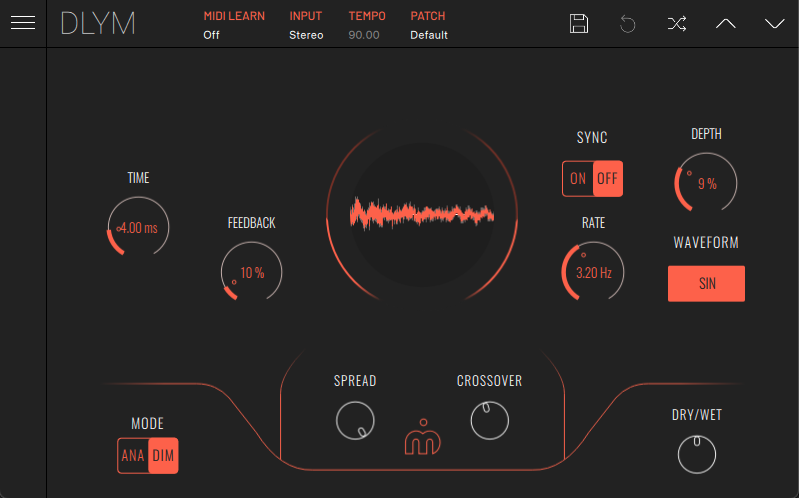Open the Input Stereo dropdown

[306, 35]
